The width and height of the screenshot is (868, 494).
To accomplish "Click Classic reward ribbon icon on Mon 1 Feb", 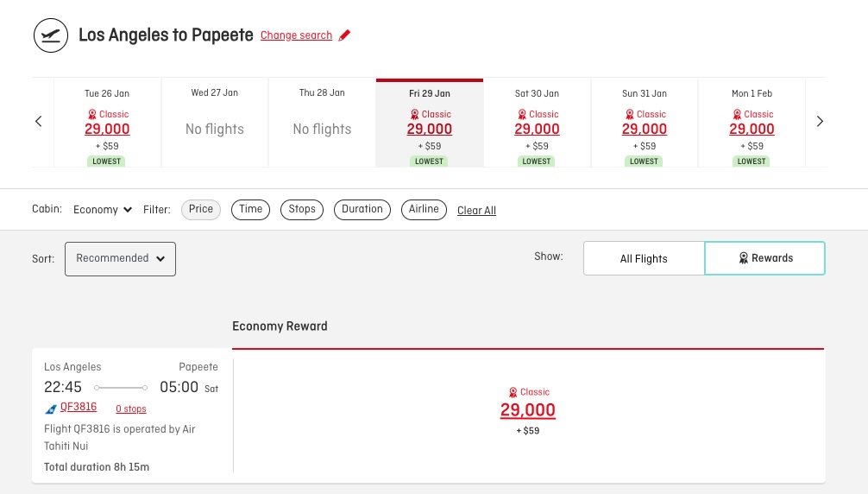I will point(737,114).
